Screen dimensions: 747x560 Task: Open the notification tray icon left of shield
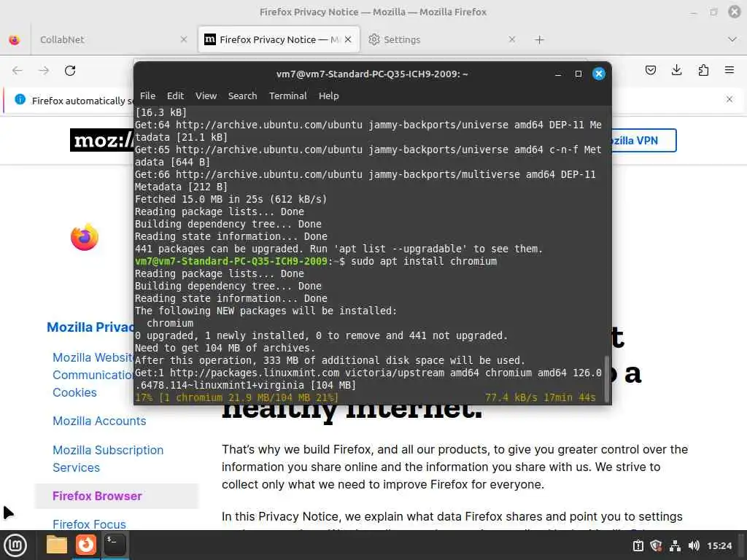[638, 545]
